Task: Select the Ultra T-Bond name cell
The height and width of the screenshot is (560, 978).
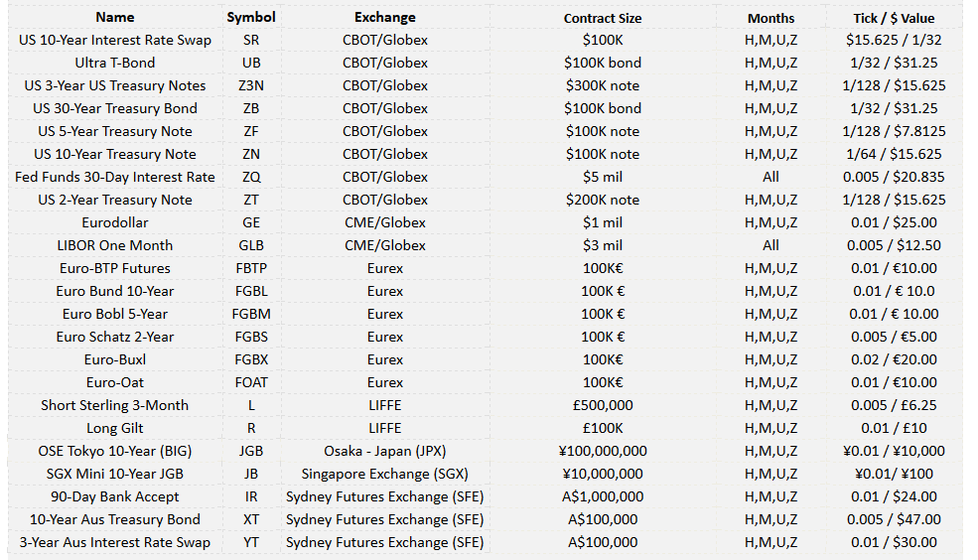Action: pyautogui.click(x=115, y=63)
